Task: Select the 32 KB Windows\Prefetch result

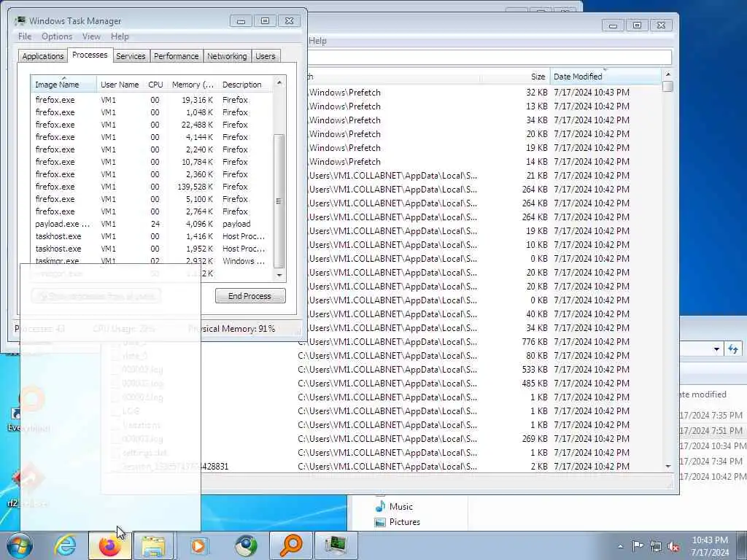Action: 484,93
